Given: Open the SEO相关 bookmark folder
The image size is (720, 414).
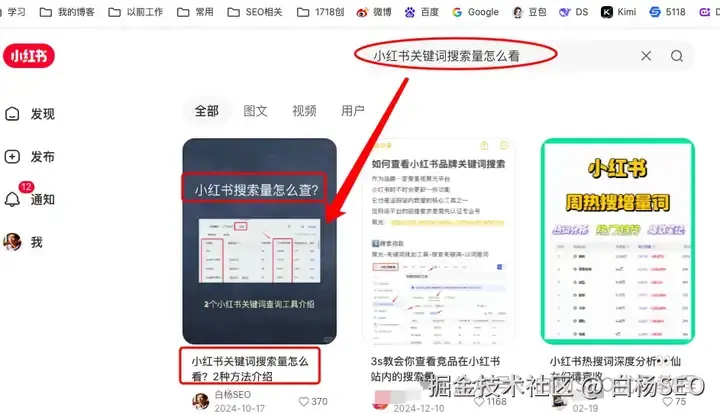Looking at the screenshot, I should pyautogui.click(x=255, y=12).
